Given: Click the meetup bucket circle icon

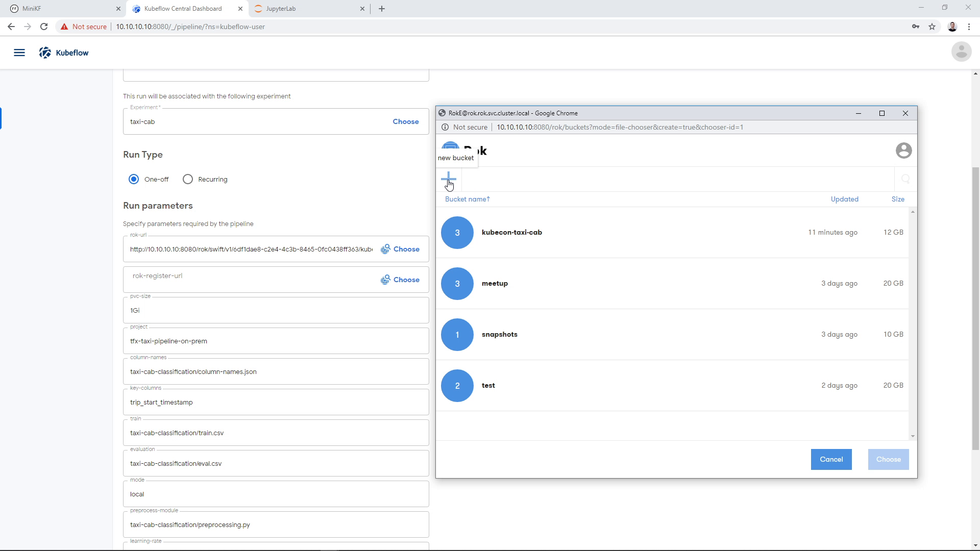Looking at the screenshot, I should 457,284.
